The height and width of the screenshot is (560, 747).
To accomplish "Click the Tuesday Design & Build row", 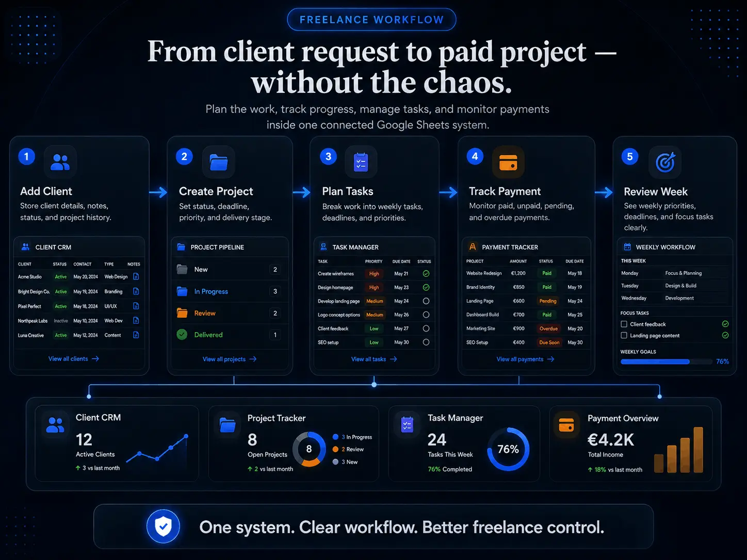I will click(x=675, y=286).
